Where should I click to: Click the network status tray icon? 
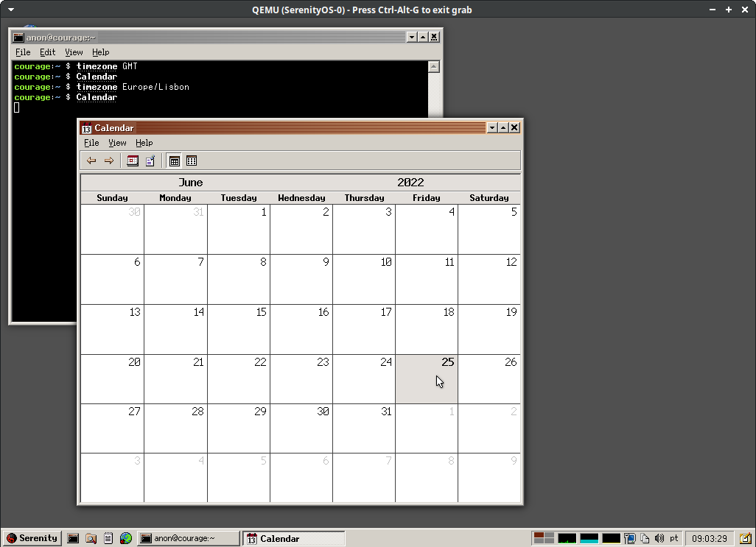coord(629,538)
